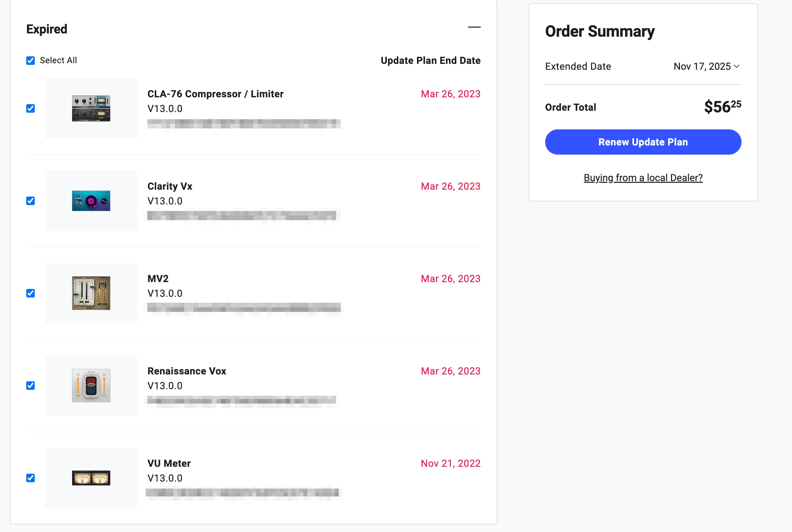Open the Extended Date dropdown chevron
The height and width of the screenshot is (532, 792).
tap(737, 66)
